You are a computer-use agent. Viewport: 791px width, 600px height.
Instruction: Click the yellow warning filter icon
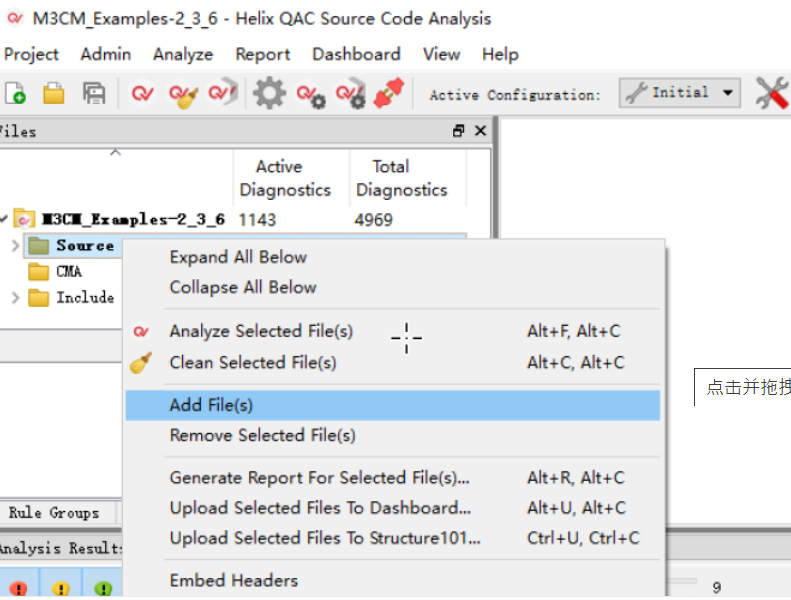(x=61, y=587)
